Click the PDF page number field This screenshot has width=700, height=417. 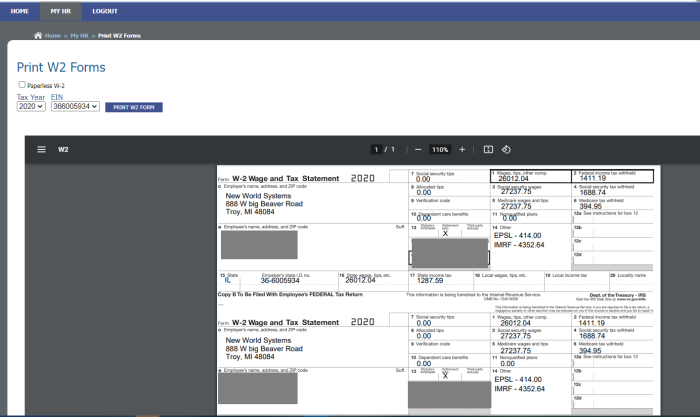[377, 149]
